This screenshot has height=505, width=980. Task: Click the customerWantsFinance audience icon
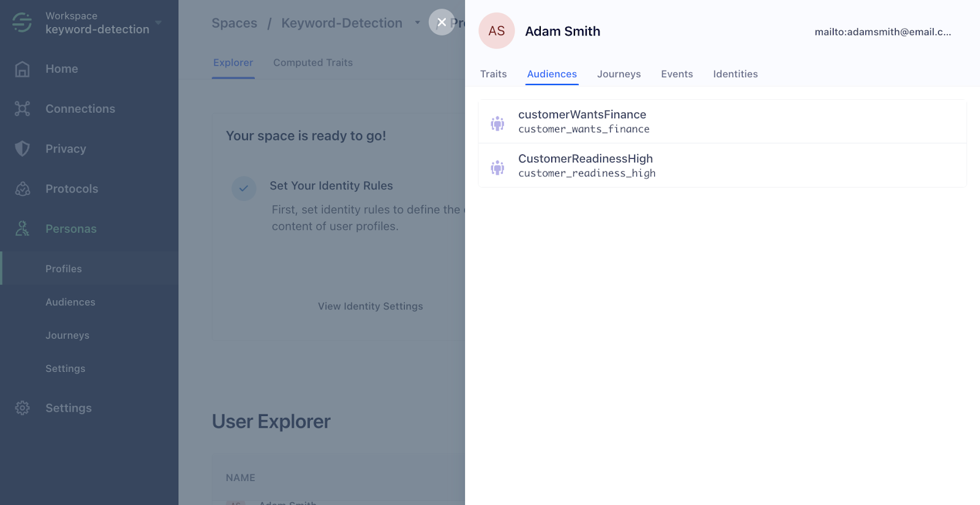tap(497, 123)
